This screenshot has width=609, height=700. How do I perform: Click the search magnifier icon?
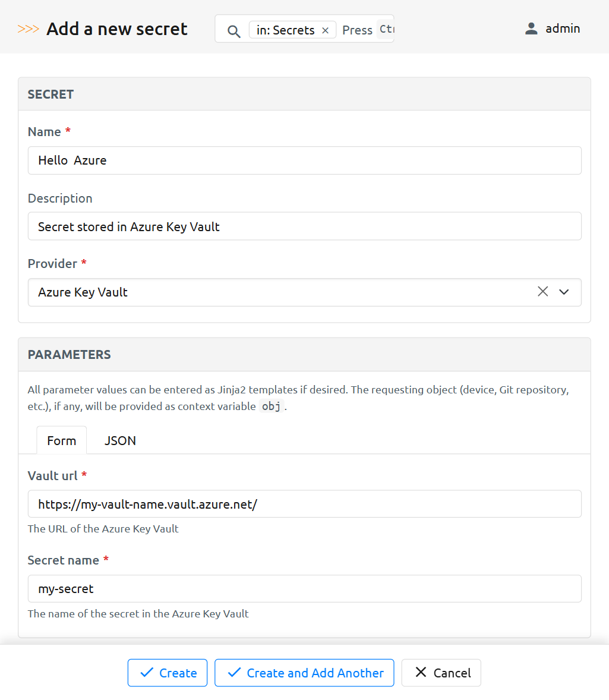[x=234, y=31]
